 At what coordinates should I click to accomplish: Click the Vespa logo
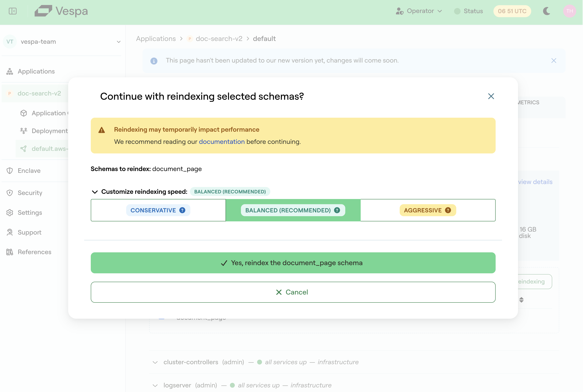click(61, 11)
